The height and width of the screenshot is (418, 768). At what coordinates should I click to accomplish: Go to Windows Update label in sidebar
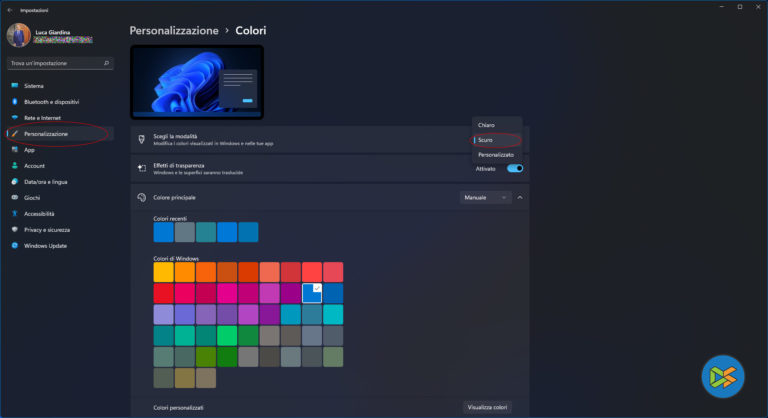pyautogui.click(x=46, y=246)
